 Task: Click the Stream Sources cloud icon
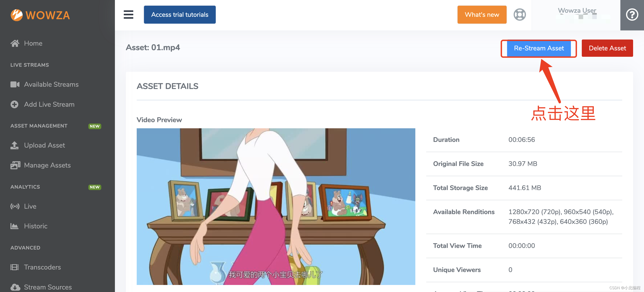15,287
